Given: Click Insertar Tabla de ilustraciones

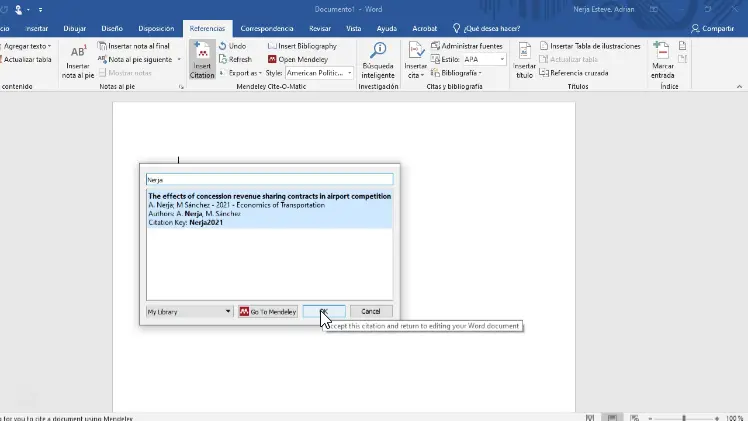Looking at the screenshot, I should pos(590,46).
